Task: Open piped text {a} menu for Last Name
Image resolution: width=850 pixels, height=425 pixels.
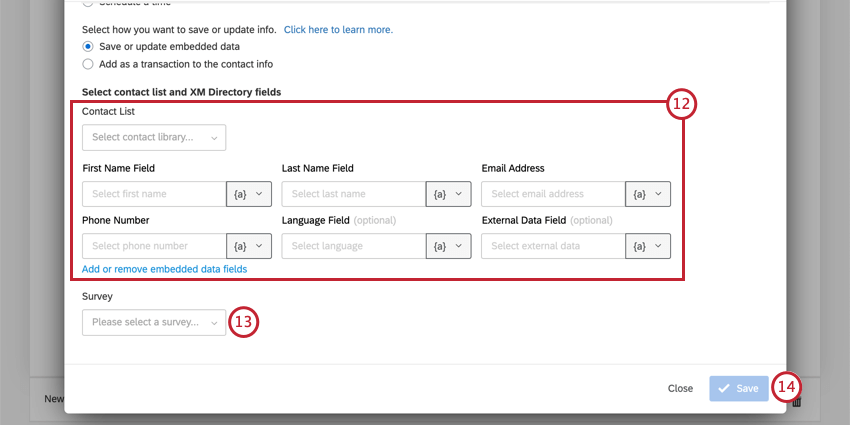Action: tap(448, 194)
